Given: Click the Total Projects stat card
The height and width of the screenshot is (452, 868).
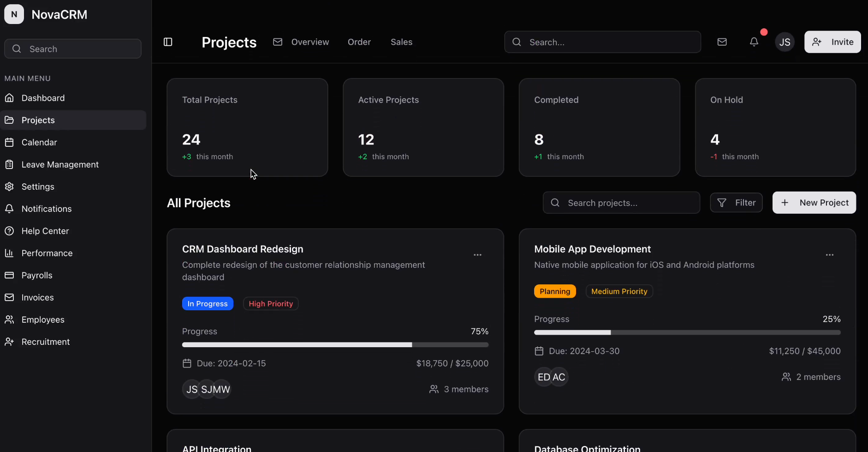Looking at the screenshot, I should [x=247, y=127].
